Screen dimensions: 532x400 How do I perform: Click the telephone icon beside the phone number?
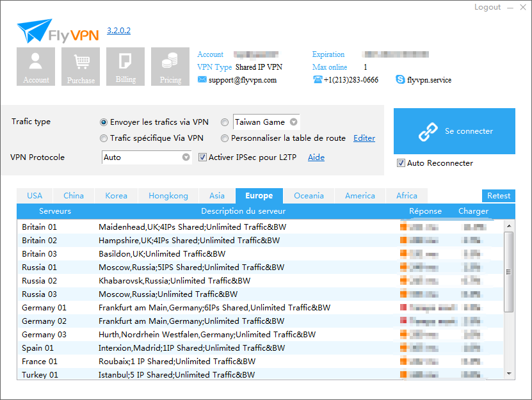tap(318, 79)
